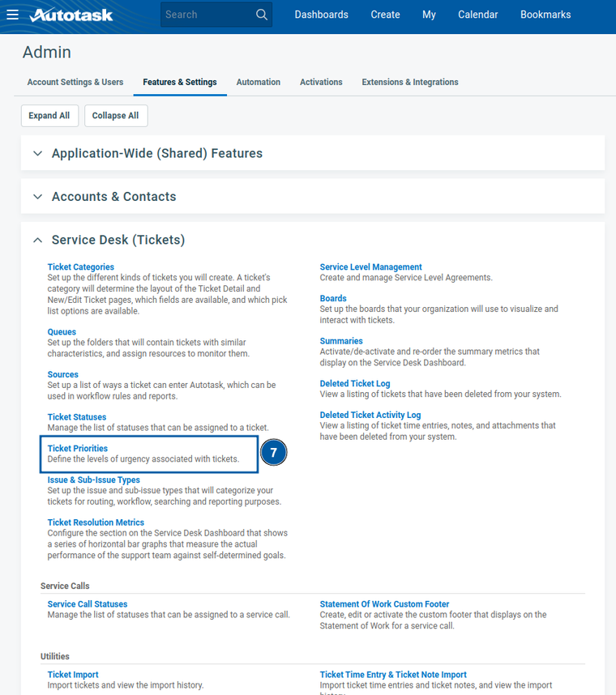Switch to Account Settings & Users tab

pos(75,82)
